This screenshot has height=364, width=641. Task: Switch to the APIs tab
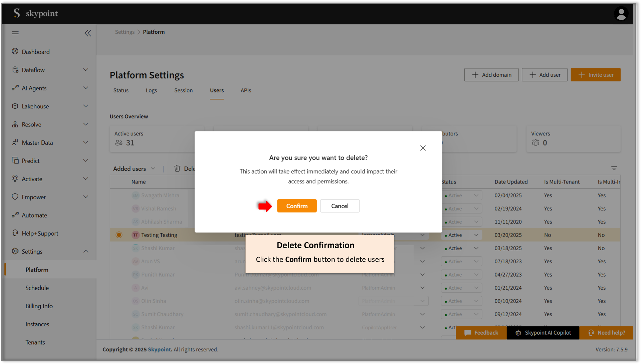(246, 90)
